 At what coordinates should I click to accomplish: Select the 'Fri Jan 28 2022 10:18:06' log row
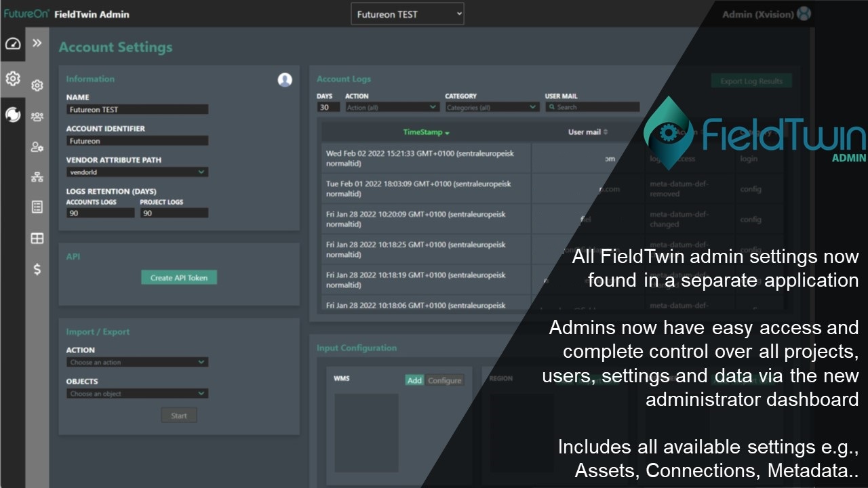552,304
